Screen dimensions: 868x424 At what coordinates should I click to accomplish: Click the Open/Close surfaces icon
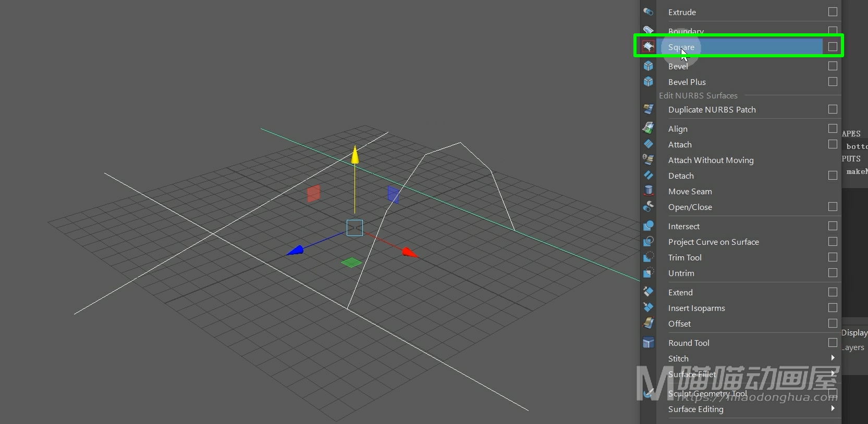(x=649, y=207)
